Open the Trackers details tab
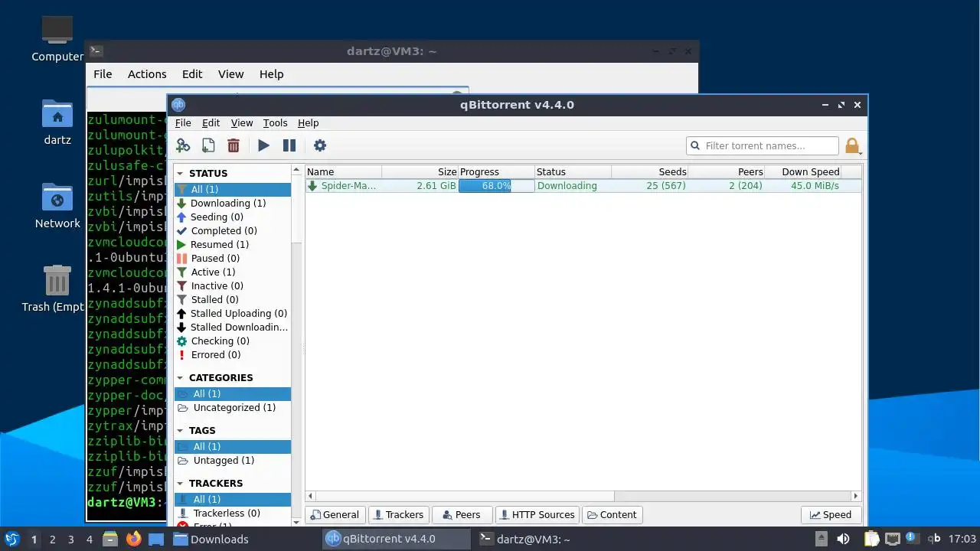 (x=398, y=514)
